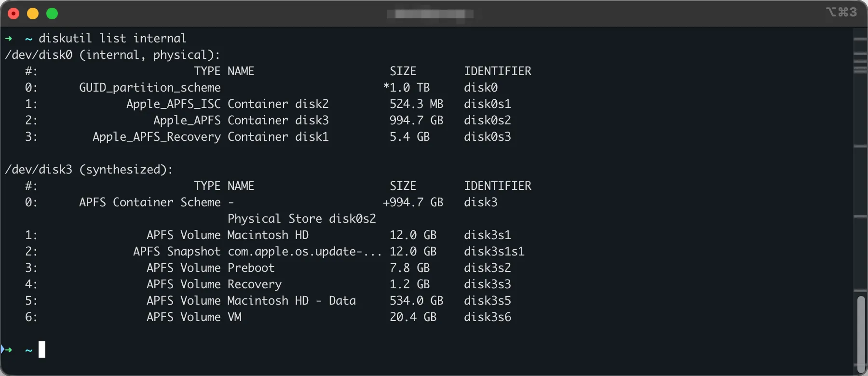868x376 pixels.
Task: Click identifier 'disk3s3'
Action: (x=488, y=284)
